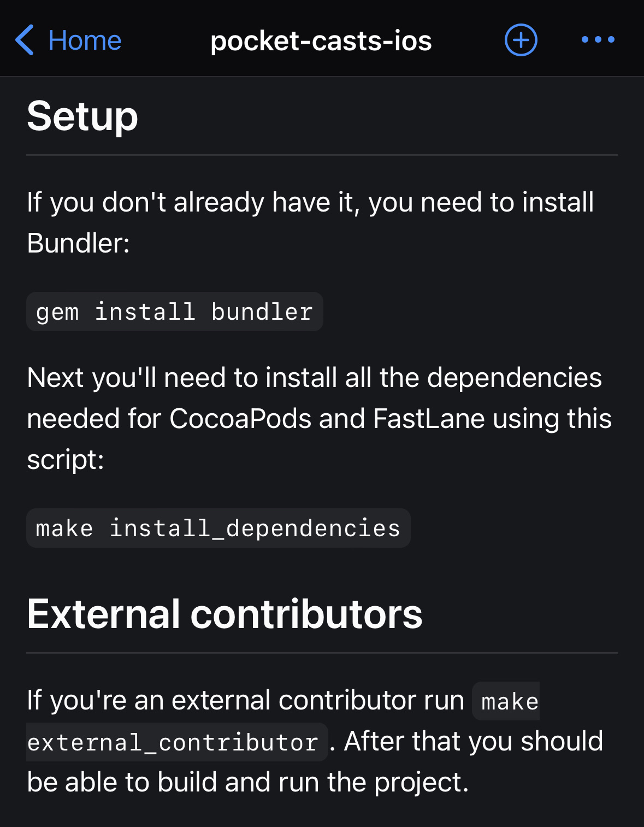Screen dimensions: 644x827
Task: Tap the External contributors heading
Action: point(225,614)
